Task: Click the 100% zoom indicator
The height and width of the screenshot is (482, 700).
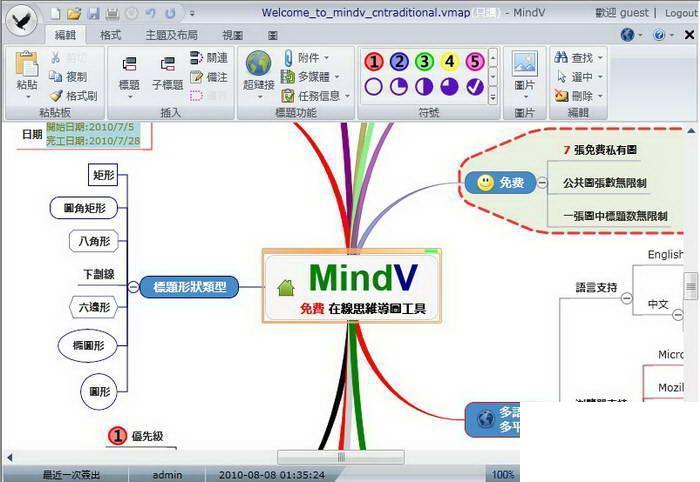Action: [503, 474]
